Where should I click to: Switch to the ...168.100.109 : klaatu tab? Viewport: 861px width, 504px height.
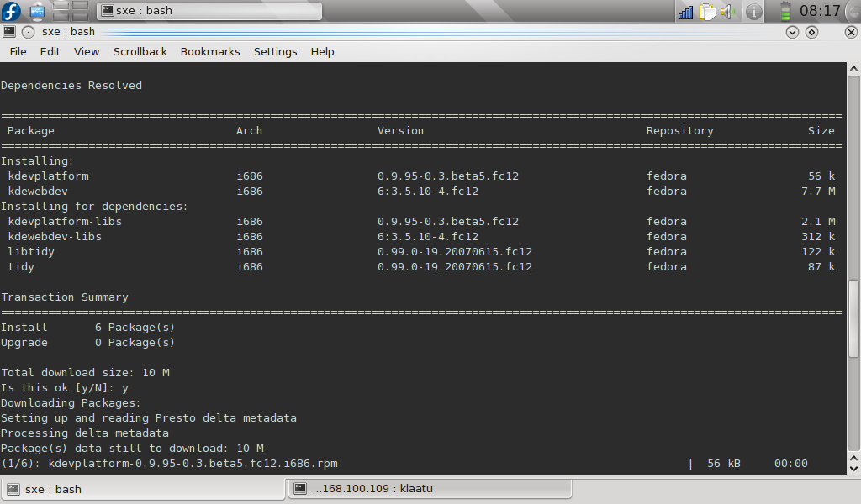pyautogui.click(x=430, y=489)
